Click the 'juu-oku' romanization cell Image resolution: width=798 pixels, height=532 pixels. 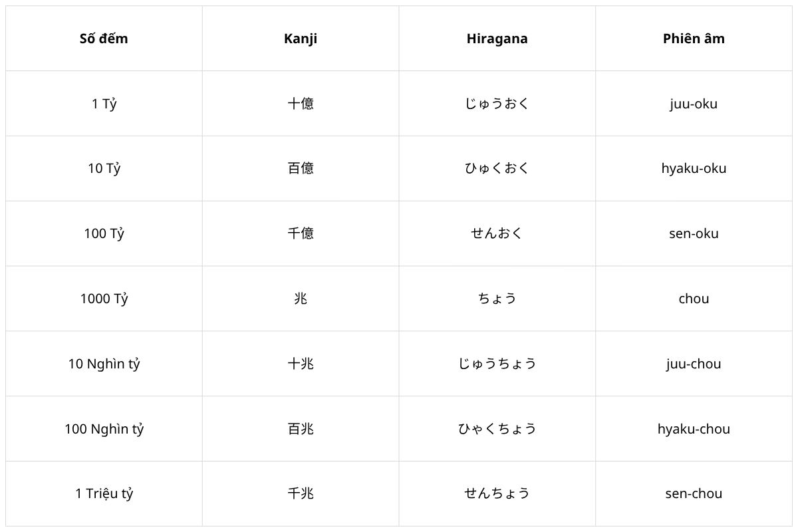pyautogui.click(x=694, y=104)
